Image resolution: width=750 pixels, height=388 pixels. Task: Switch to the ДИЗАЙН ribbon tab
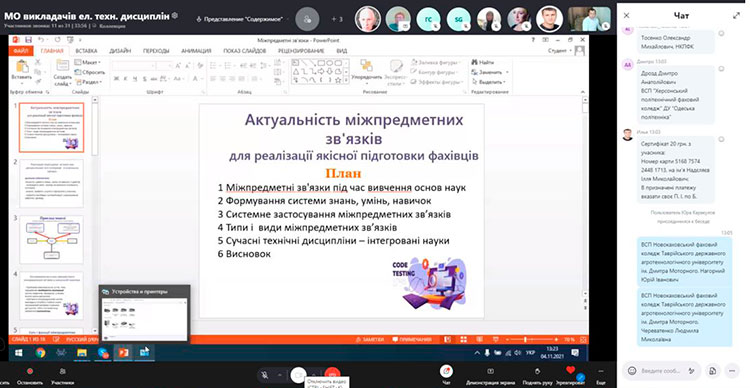tap(120, 51)
